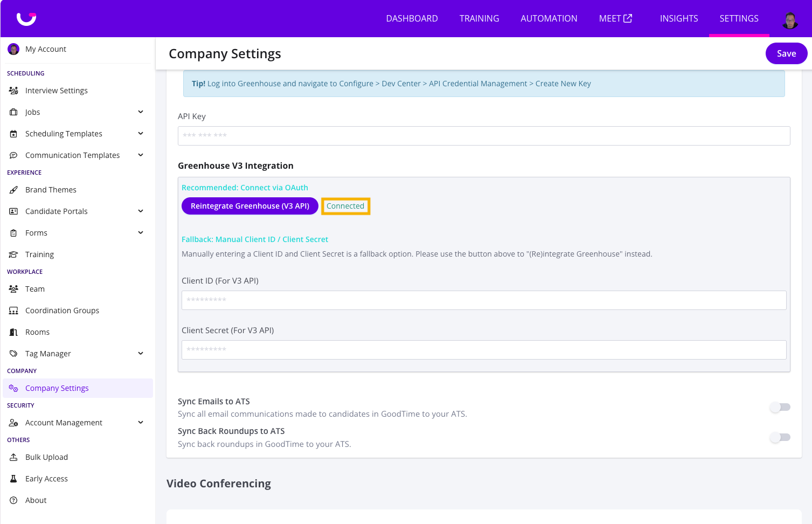
Task: Click the Early Access flask icon
Action: (13, 479)
